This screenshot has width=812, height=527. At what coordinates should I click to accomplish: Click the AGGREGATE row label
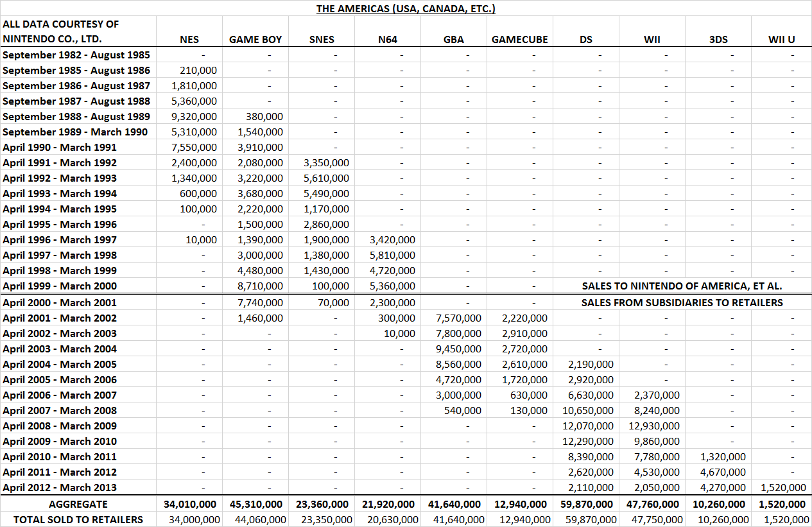78,504
